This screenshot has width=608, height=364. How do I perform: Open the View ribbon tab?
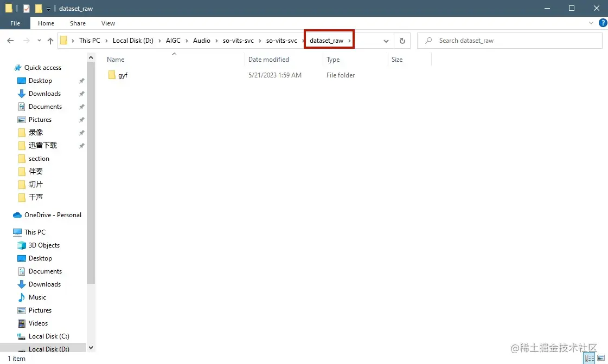pos(108,23)
